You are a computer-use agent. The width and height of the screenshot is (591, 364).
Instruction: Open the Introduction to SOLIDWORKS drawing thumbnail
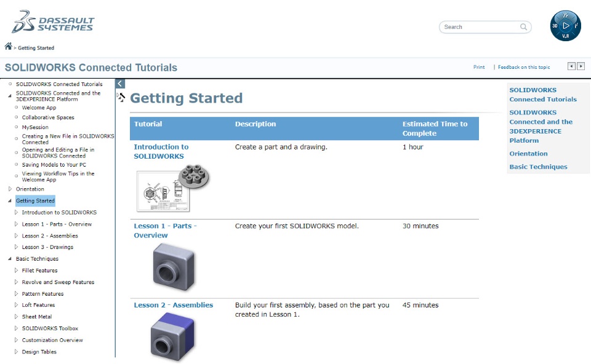tap(172, 188)
